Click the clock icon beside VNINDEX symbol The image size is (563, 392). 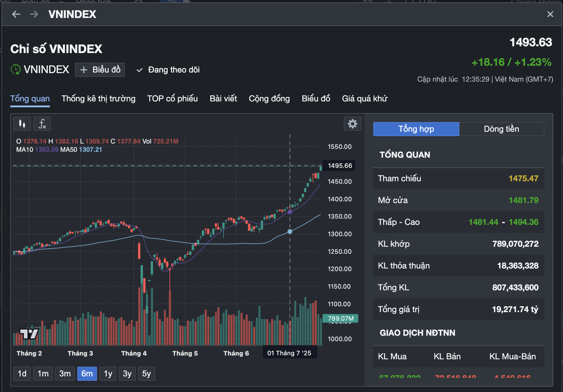[x=15, y=70]
